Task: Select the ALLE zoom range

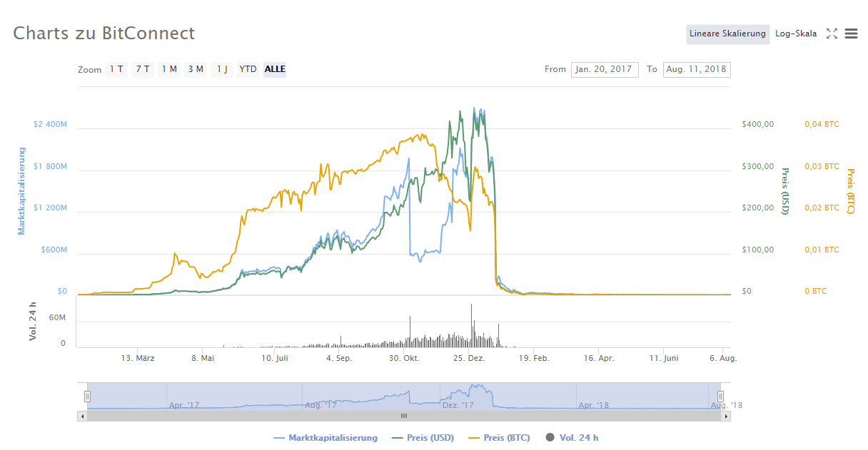Action: (274, 69)
